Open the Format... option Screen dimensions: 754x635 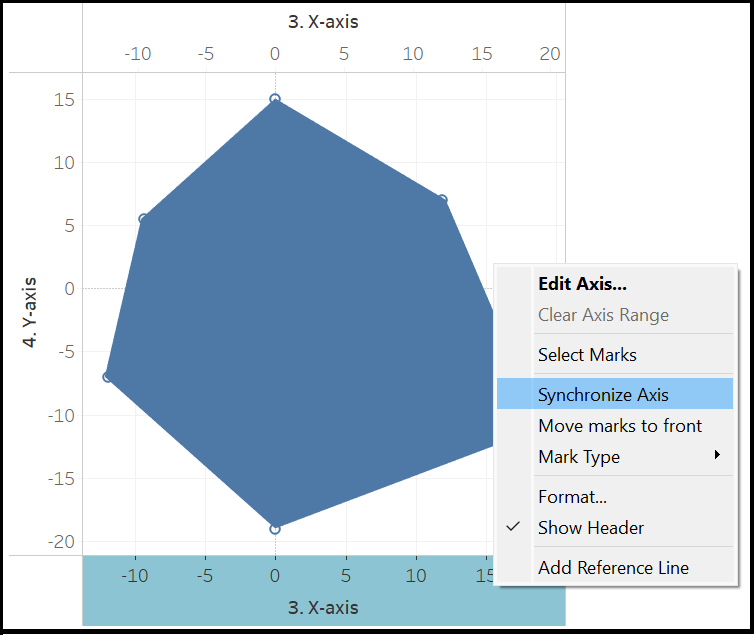point(572,496)
